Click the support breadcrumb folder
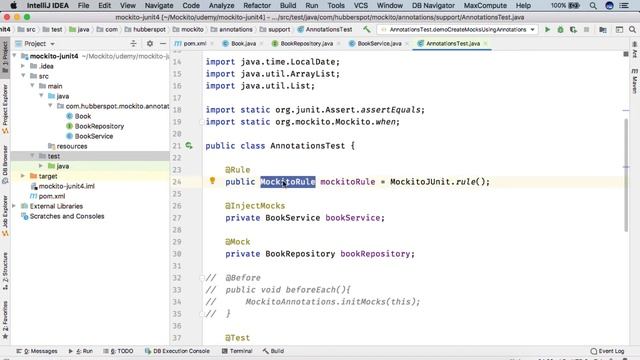This screenshot has height=360, width=640. pyautogui.click(x=275, y=29)
